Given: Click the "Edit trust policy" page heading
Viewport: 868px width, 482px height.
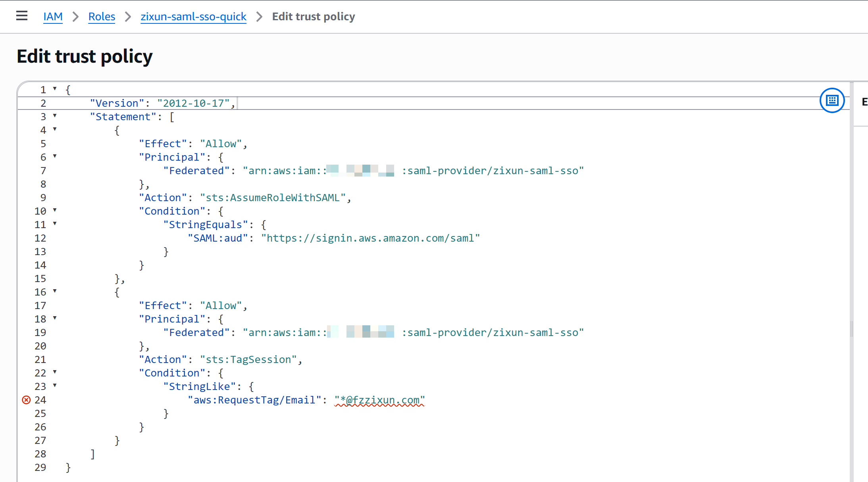Looking at the screenshot, I should 85,56.
